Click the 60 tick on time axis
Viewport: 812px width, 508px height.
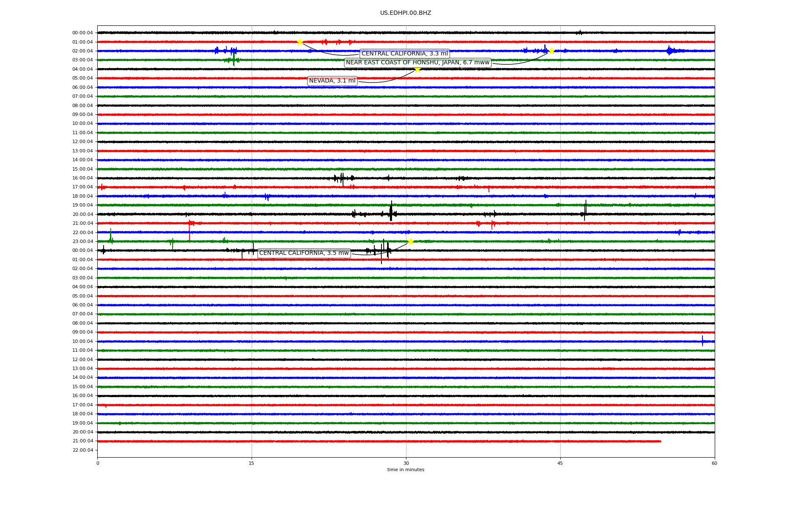click(x=714, y=463)
